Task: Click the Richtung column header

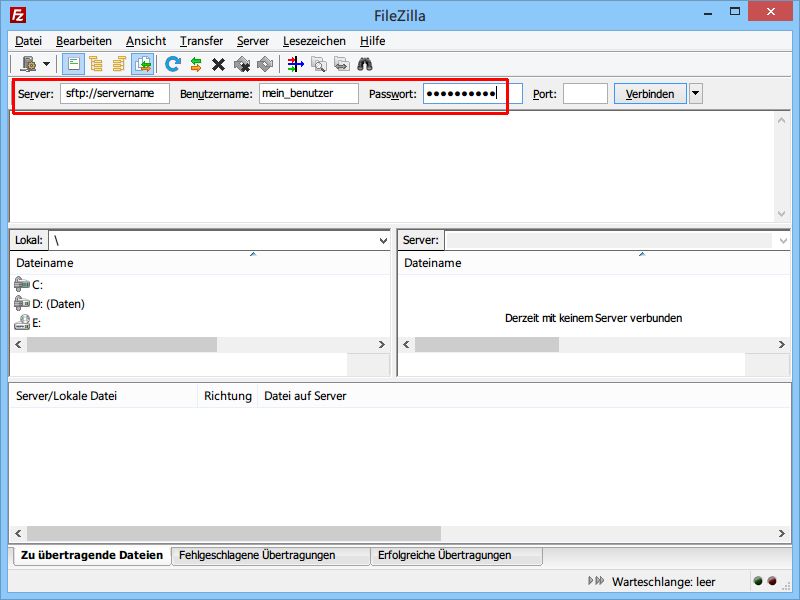Action: 228,396
